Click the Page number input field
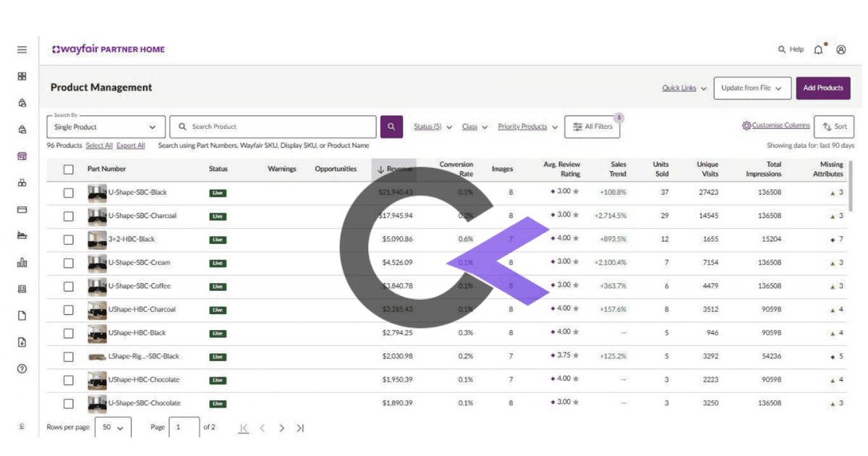868x456 pixels. (184, 428)
